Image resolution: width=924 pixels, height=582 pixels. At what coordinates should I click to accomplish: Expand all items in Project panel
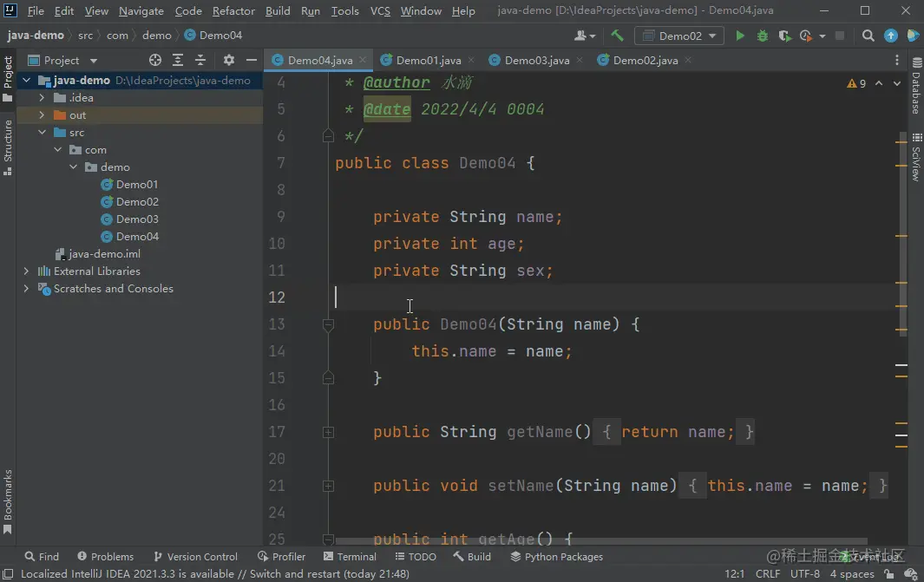pos(177,60)
